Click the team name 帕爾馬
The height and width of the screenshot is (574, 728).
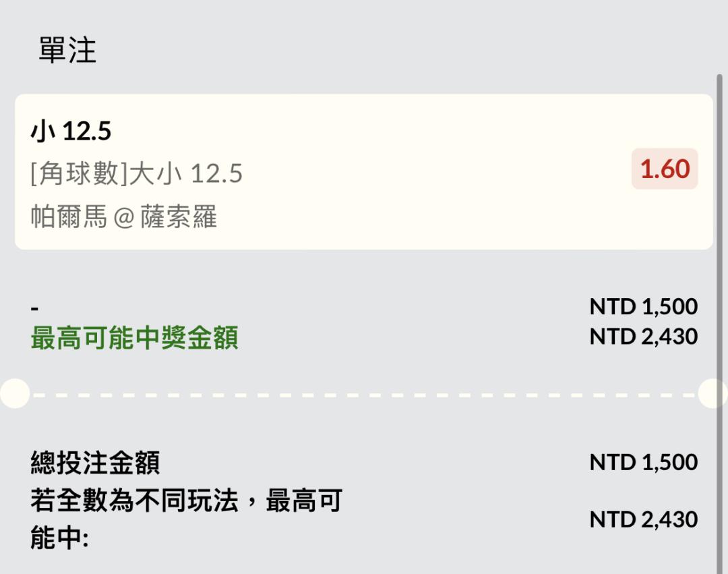pos(69,218)
